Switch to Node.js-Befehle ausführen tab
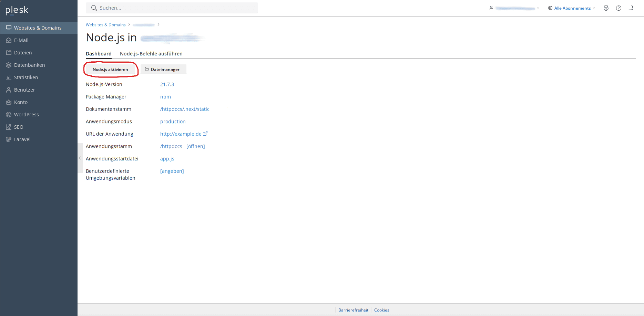This screenshot has height=316, width=644. [x=151, y=54]
